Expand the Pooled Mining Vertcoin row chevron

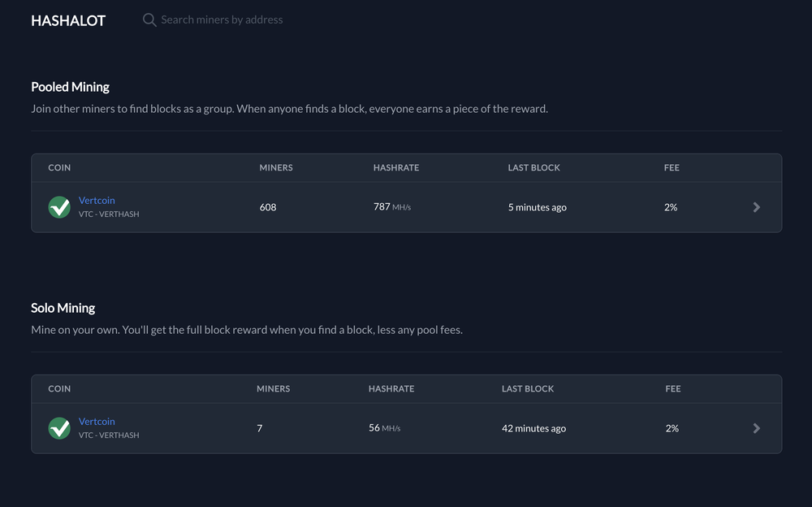click(757, 207)
